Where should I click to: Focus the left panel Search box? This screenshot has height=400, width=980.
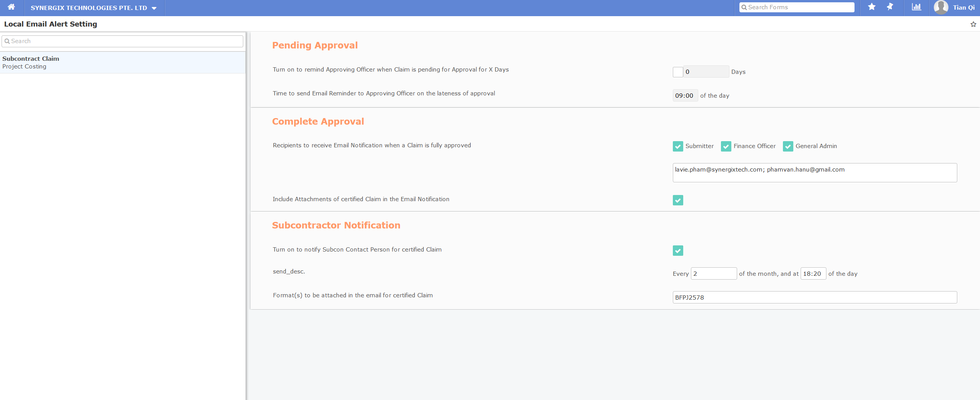tap(122, 41)
